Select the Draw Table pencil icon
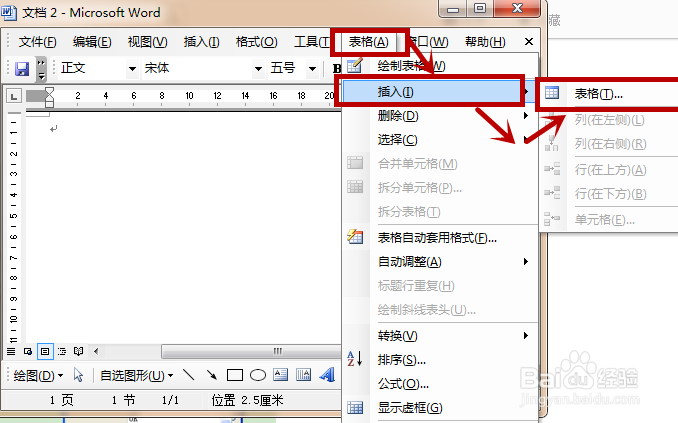 tap(355, 66)
